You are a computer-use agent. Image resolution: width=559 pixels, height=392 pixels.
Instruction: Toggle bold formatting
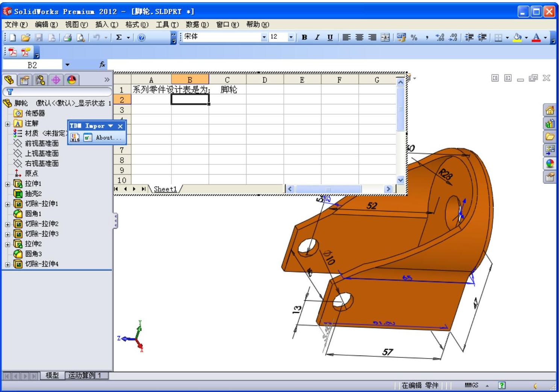pyautogui.click(x=304, y=38)
